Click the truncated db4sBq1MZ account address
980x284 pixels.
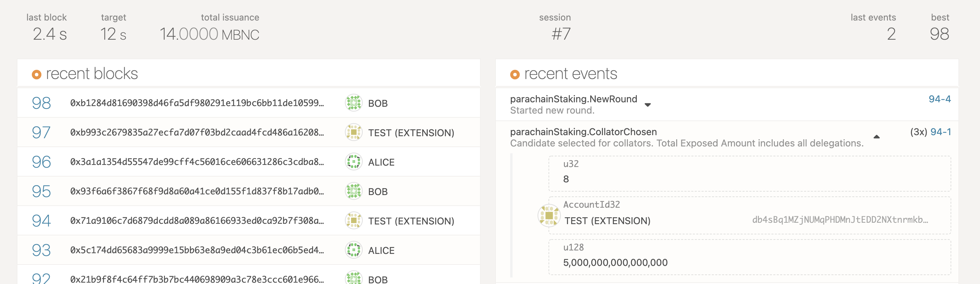point(840,220)
